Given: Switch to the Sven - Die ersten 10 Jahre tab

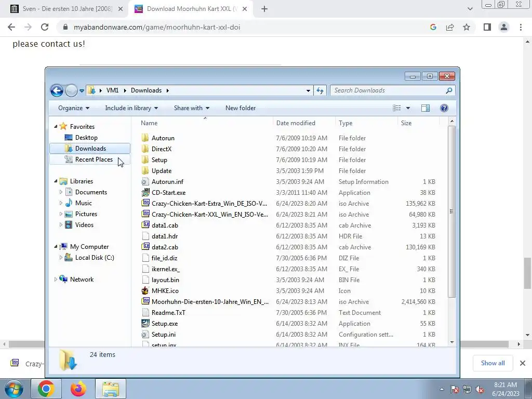Looking at the screenshot, I should pyautogui.click(x=67, y=9).
